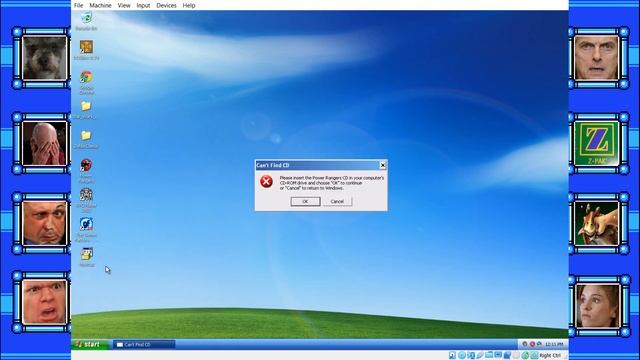Launch the Google Chrome desktop shortcut
This screenshot has width=640, height=360.
coord(86,77)
